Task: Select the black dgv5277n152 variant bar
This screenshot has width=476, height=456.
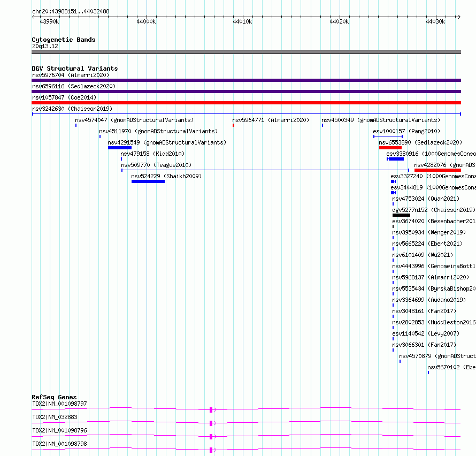Action: click(x=401, y=215)
